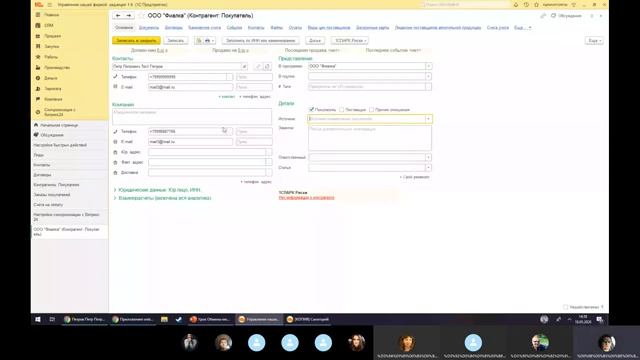Toggle the Недействителен checkbox
Image resolution: width=640 pixels, height=360 pixels.
click(x=566, y=307)
